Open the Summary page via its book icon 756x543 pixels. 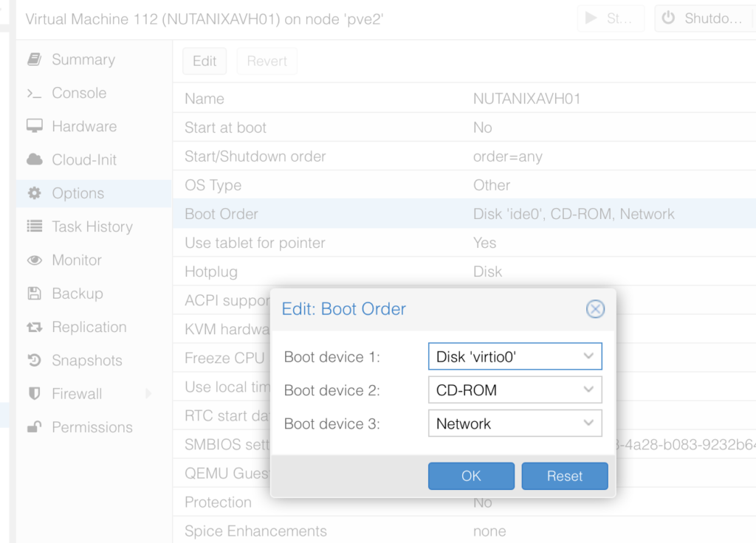[36, 59]
